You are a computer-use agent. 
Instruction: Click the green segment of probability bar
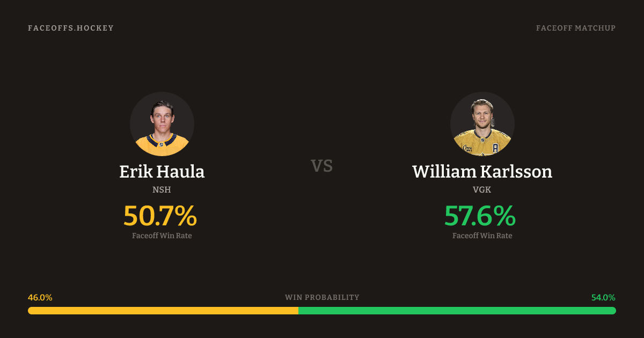pyautogui.click(x=457, y=311)
